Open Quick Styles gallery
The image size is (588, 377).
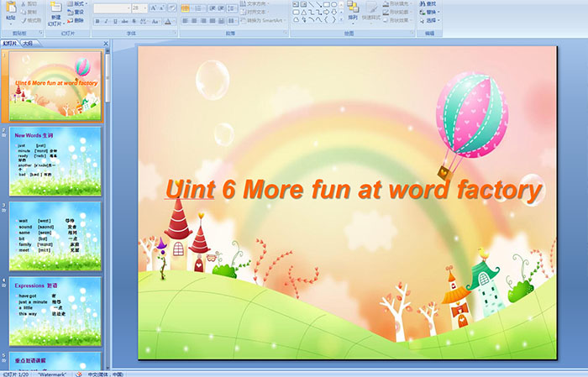pos(371,11)
